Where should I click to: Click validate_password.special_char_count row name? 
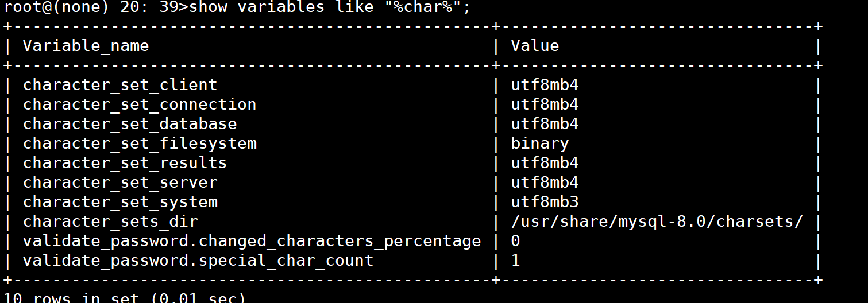pos(198,261)
